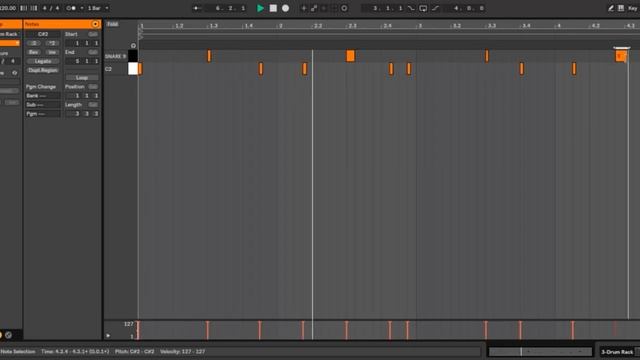Toggle the headphone preview icon in editor
This screenshot has width=640, height=360.
pyautogui.click(x=133, y=46)
